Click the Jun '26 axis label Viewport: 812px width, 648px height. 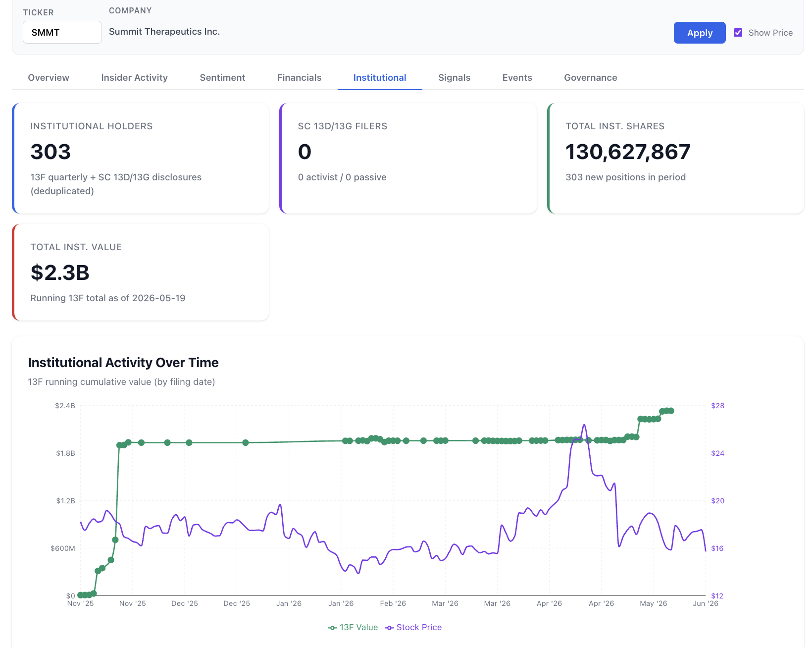pyautogui.click(x=706, y=603)
